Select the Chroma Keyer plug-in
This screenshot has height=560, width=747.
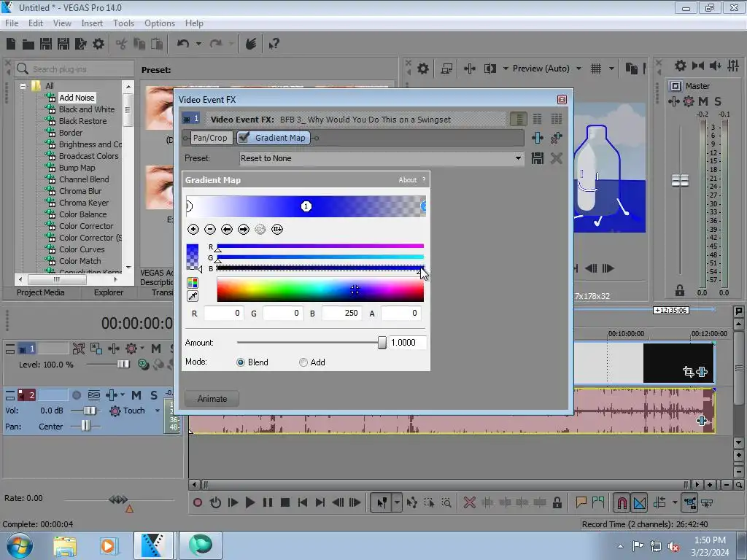[84, 203]
